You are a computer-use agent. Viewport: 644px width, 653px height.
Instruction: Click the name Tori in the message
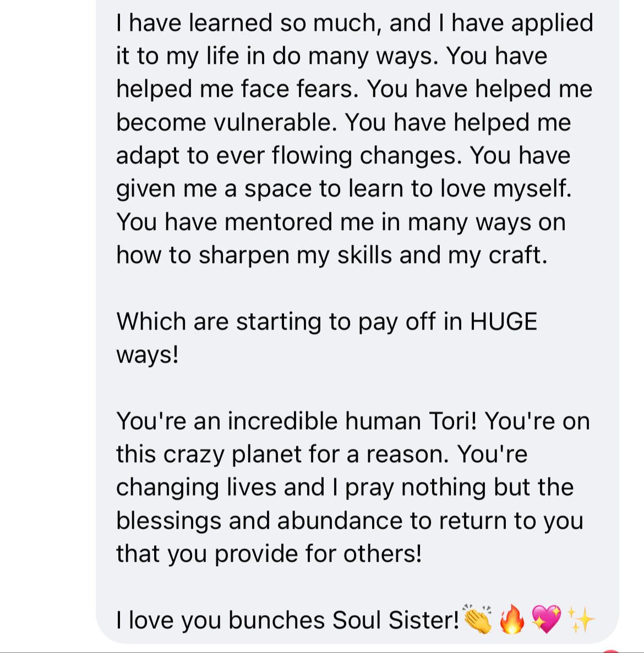tap(452, 421)
